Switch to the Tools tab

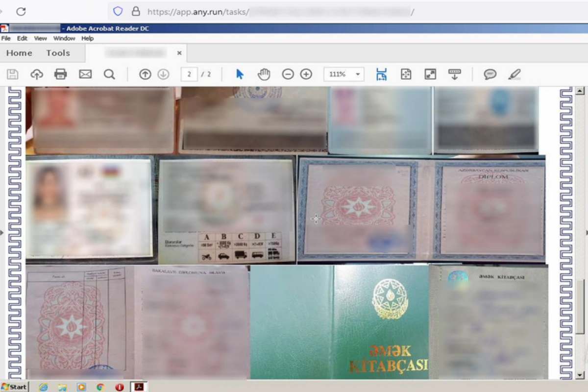[58, 53]
